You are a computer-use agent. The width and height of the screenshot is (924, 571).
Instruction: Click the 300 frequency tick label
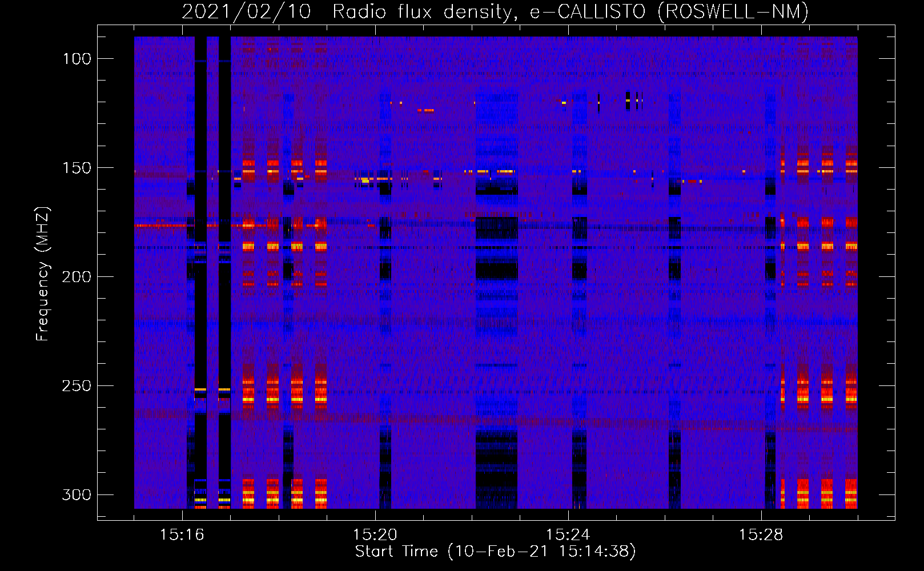pos(77,495)
